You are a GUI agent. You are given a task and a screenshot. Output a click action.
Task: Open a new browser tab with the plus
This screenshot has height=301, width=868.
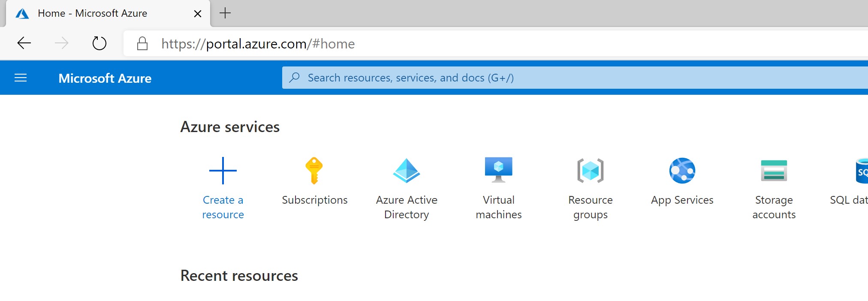[225, 13]
